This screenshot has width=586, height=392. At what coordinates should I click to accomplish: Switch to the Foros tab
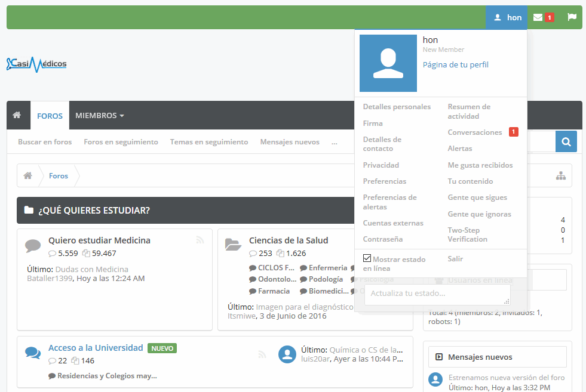pyautogui.click(x=50, y=116)
